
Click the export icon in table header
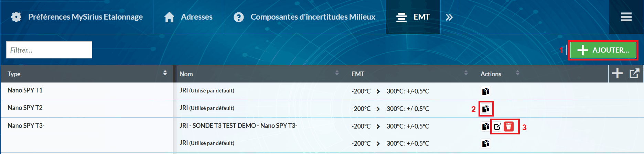click(634, 73)
